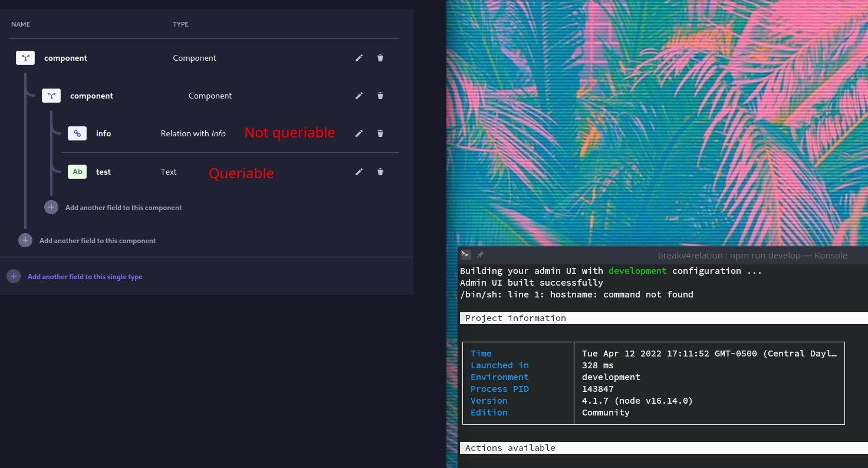
Task: Delete the top-level component field
Action: (380, 58)
